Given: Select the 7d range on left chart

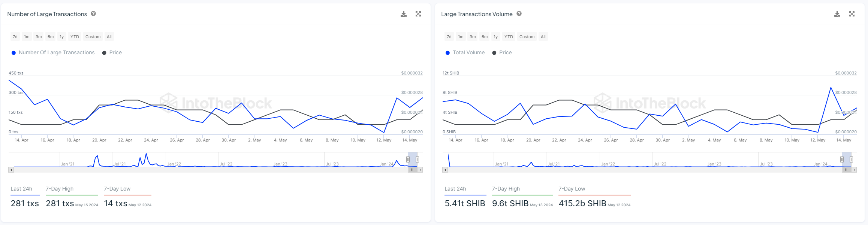Looking at the screenshot, I should [15, 37].
